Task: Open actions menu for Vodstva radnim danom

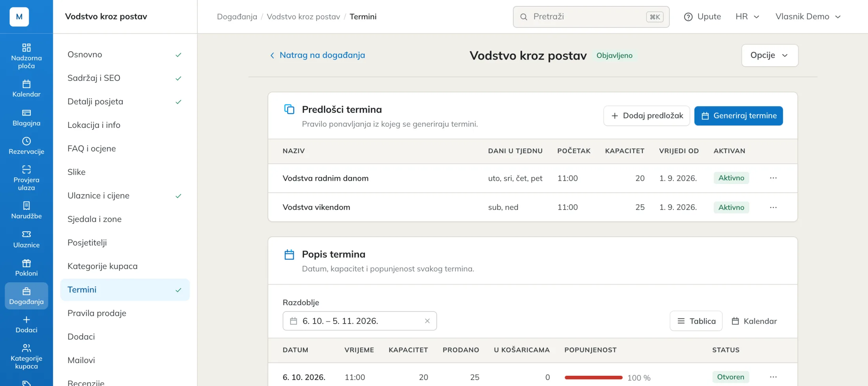Action: [x=773, y=178]
